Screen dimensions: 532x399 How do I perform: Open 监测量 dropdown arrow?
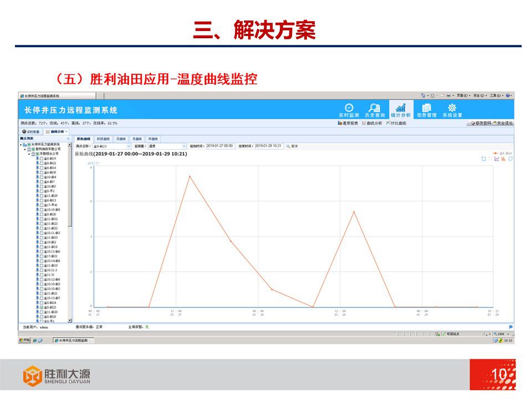(184, 146)
